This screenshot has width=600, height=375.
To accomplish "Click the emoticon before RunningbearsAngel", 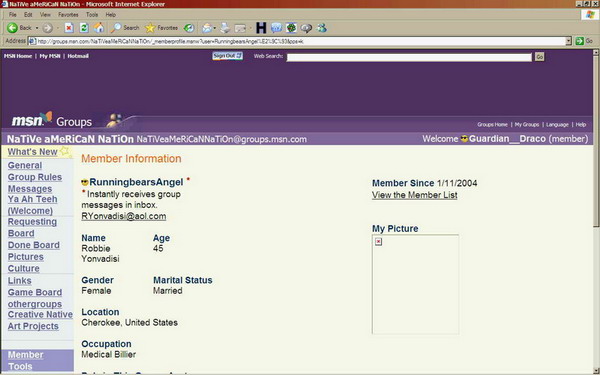I will 85,183.
